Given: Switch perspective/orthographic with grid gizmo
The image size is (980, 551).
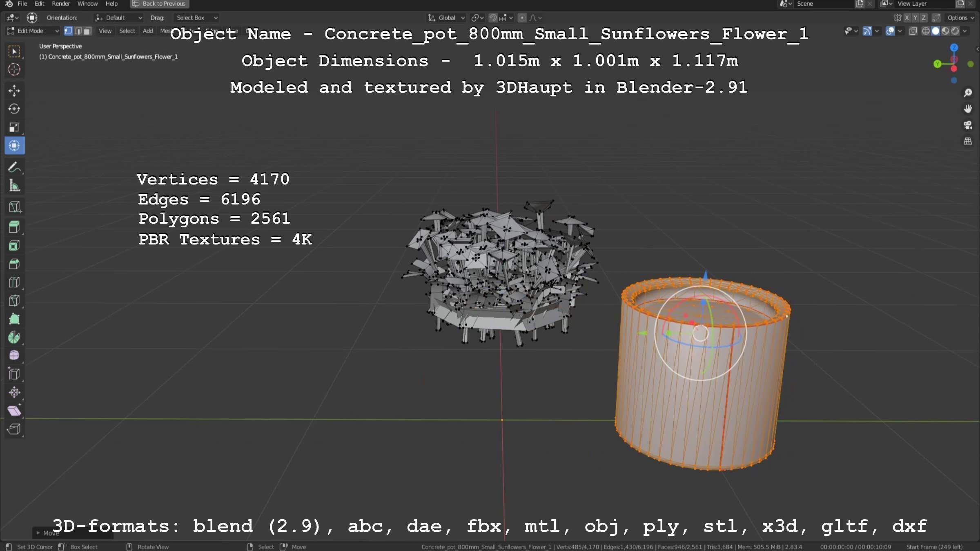Looking at the screenshot, I should 968,141.
